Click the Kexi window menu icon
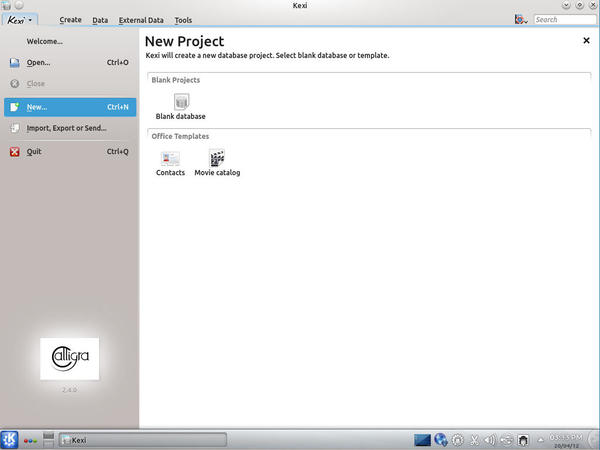This screenshot has height=450, width=600. click(x=6, y=5)
